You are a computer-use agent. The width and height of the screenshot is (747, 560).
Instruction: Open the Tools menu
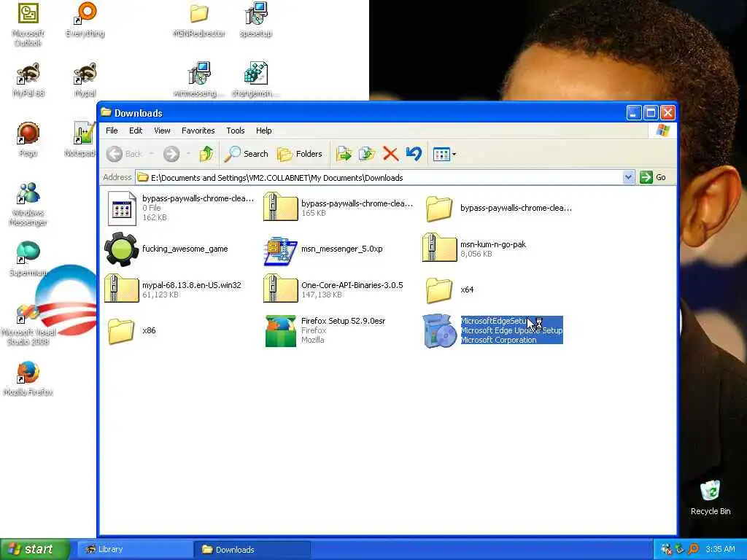(236, 131)
